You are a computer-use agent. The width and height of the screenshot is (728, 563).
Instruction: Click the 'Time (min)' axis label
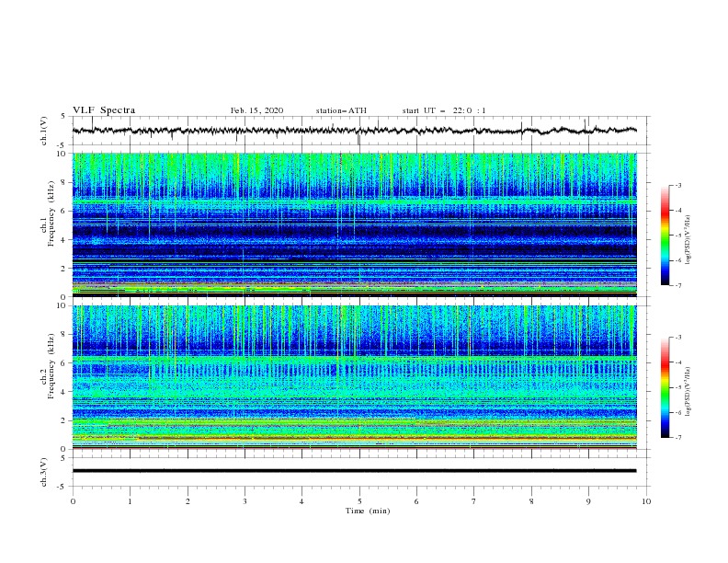coord(368,511)
